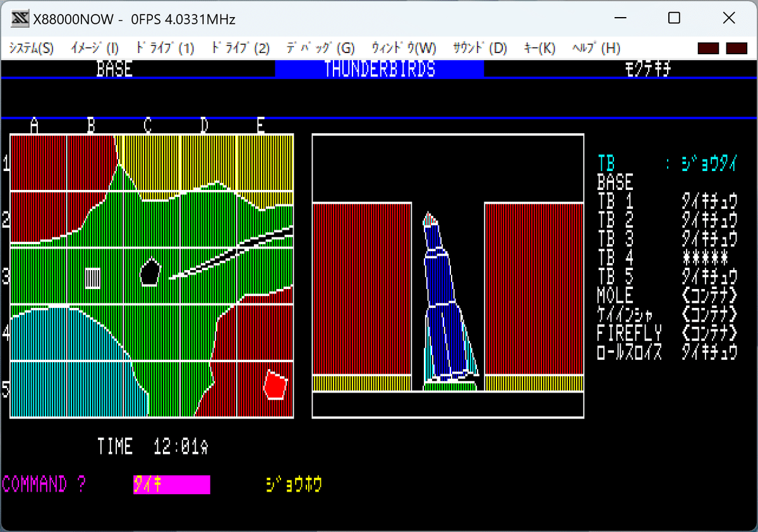
Task: Click the FIREFLY status row
Action: point(667,334)
